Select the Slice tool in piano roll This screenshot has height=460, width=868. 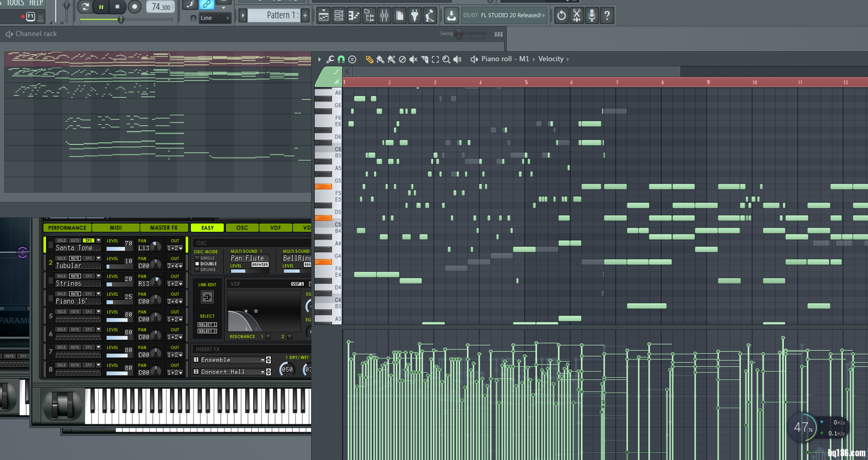click(424, 59)
